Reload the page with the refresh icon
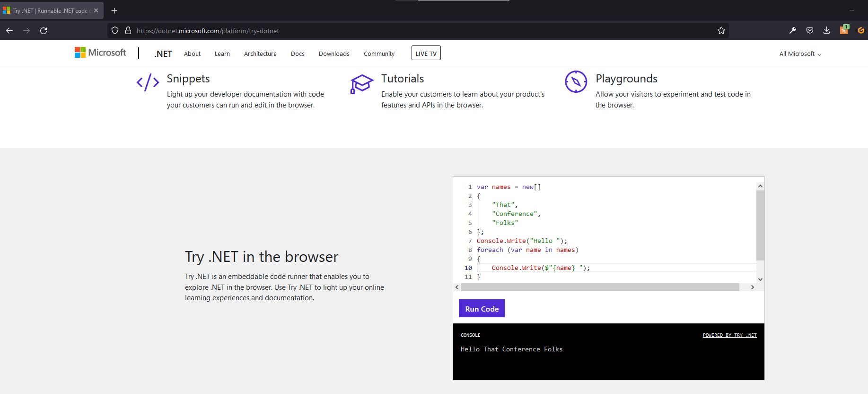 [44, 31]
